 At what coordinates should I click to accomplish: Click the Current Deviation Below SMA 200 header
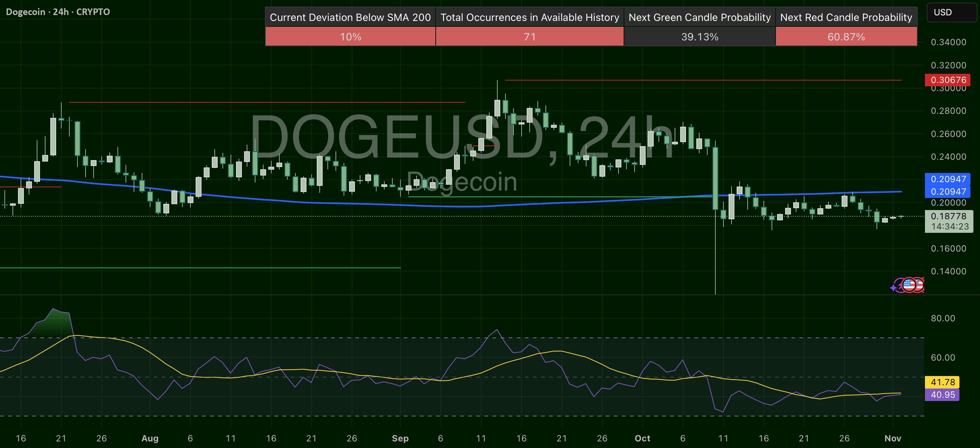click(350, 18)
